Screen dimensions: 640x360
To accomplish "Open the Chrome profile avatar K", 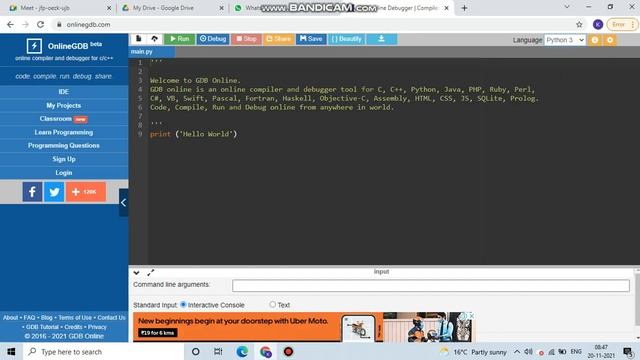I will 598,24.
